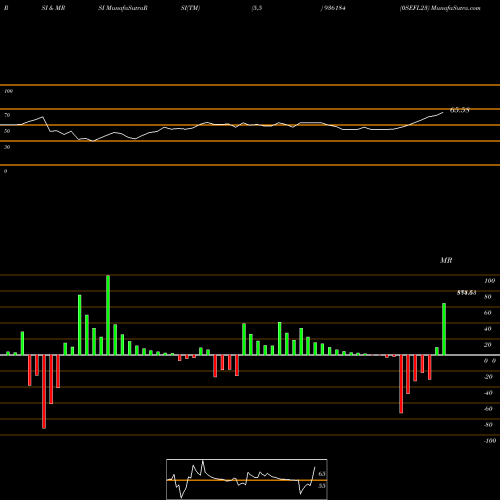
Task: Click the right end of the RSI line
Action: 443,113
